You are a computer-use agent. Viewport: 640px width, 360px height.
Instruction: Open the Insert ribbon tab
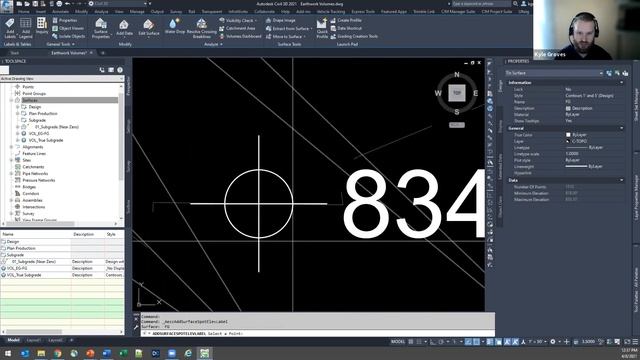click(x=41, y=12)
